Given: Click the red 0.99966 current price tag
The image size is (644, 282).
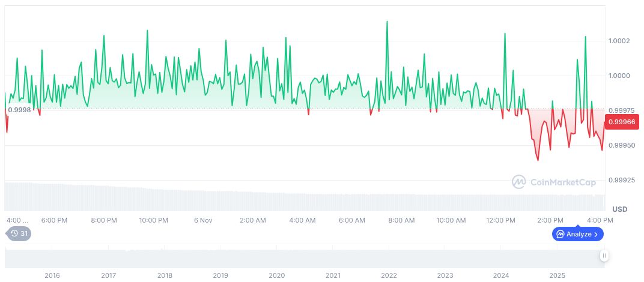Looking at the screenshot, I should pyautogui.click(x=621, y=122).
